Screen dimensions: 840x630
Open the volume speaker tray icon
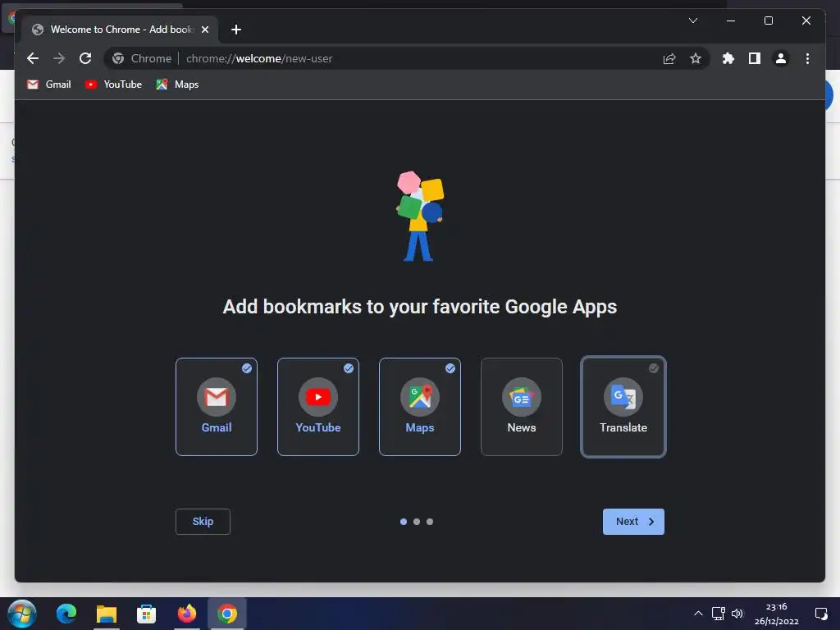[x=737, y=614]
